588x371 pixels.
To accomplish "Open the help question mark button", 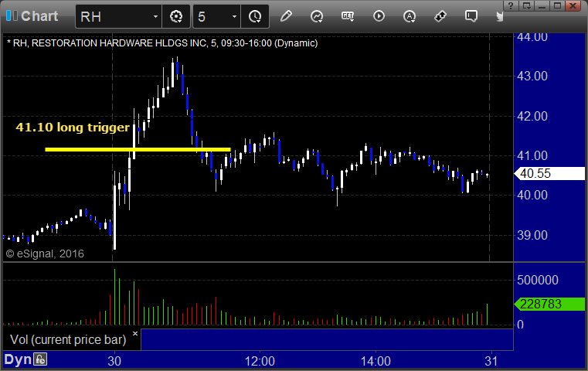I will (511, 5).
